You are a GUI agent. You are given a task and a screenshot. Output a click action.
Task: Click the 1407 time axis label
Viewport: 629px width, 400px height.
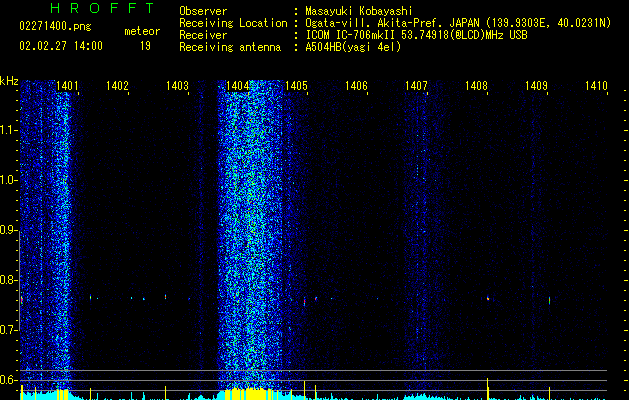[416, 86]
